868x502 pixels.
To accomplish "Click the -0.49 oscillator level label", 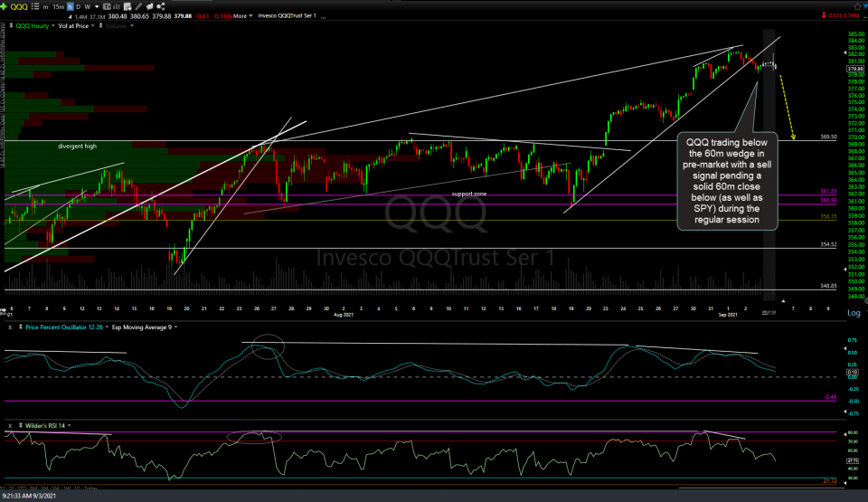I will click(x=830, y=397).
